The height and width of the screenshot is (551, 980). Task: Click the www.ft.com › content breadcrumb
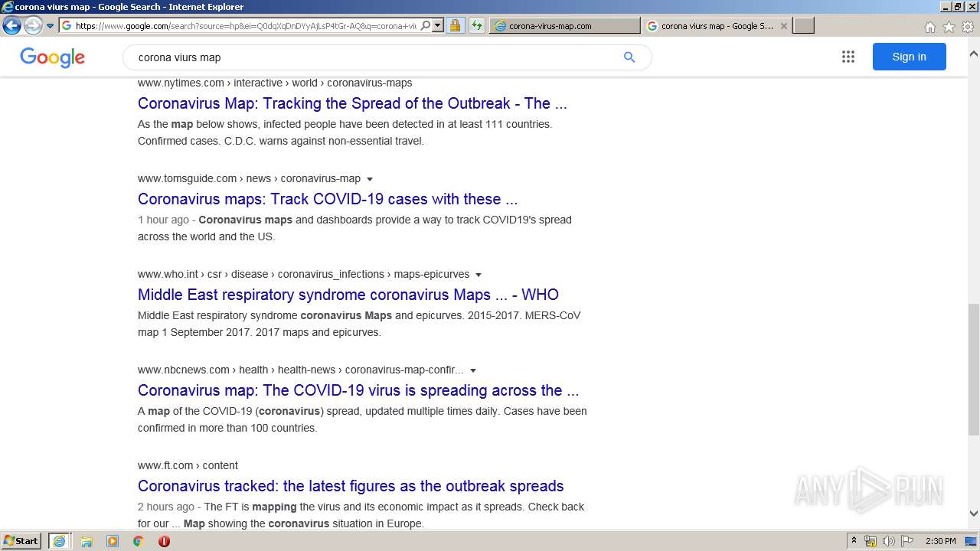coord(188,465)
